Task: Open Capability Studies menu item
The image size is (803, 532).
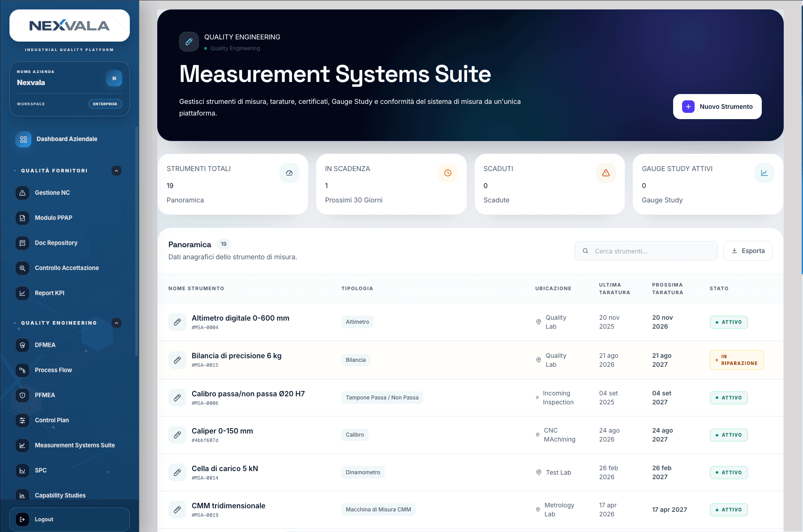Action: (x=69, y=495)
